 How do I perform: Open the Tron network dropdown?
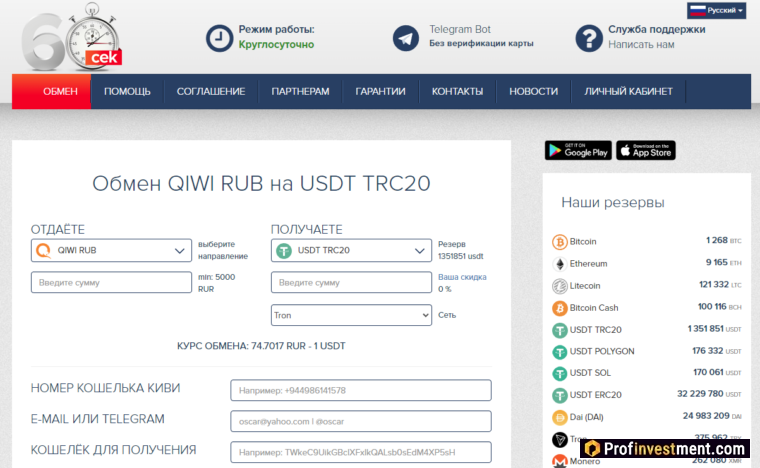pyautogui.click(x=351, y=315)
